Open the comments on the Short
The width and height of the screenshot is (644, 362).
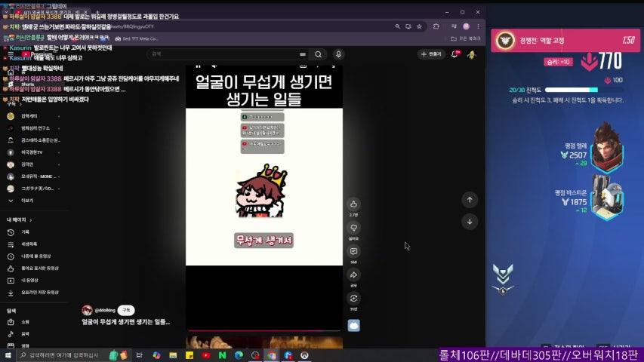click(353, 251)
